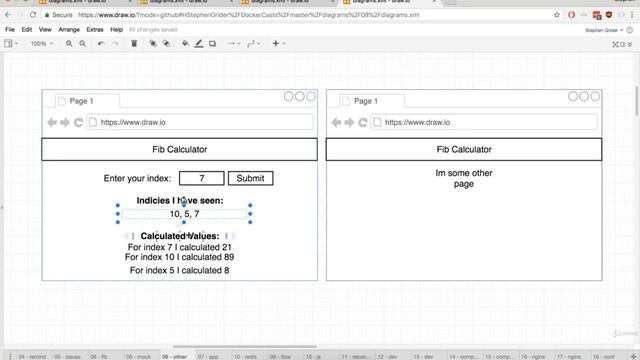Add a new page with the plus
The height and width of the screenshot is (360, 640).
pyautogui.click(x=633, y=356)
